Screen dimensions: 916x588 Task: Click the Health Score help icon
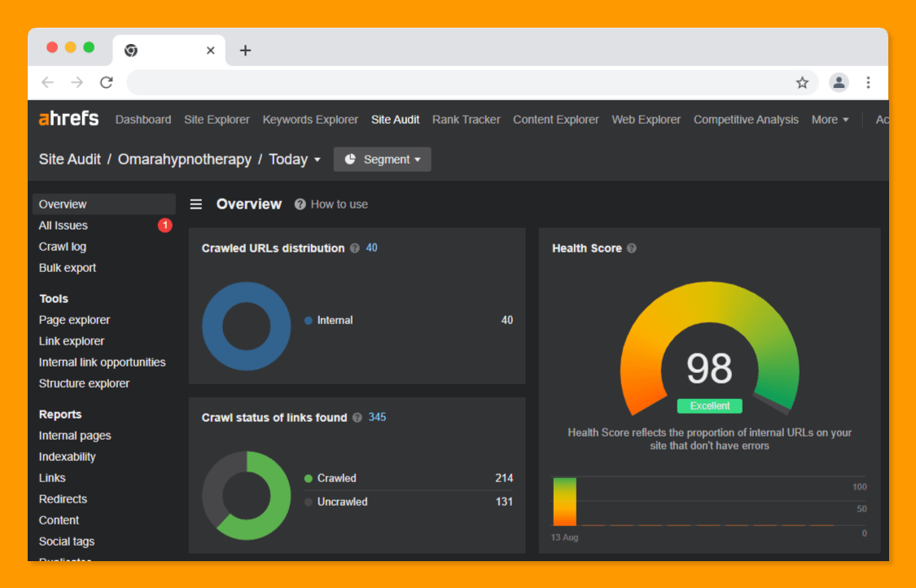(632, 248)
